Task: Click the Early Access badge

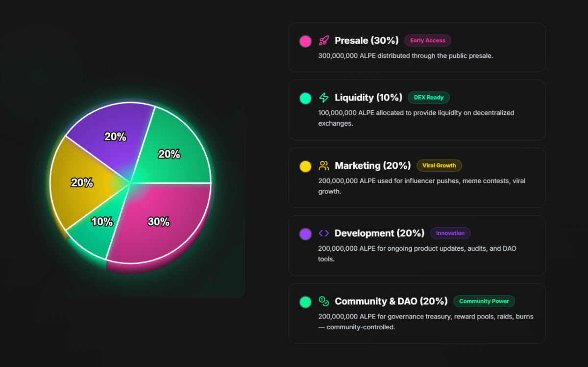Action: [427, 40]
